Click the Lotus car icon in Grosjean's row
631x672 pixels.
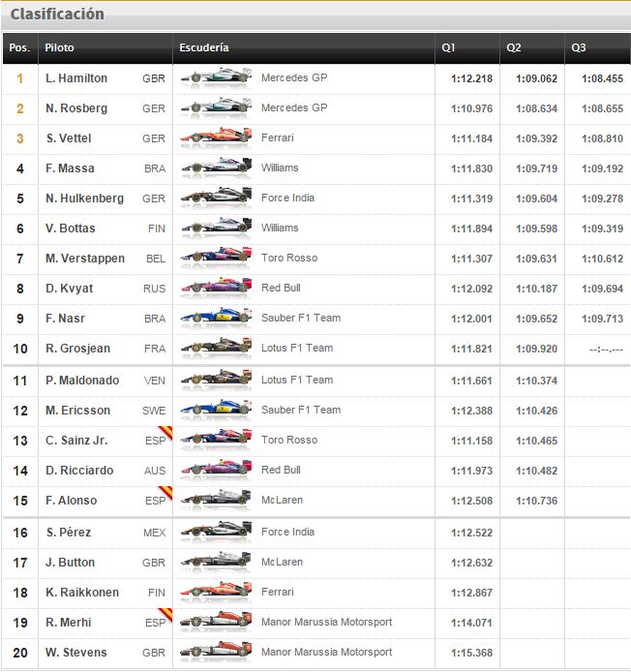[x=216, y=347]
